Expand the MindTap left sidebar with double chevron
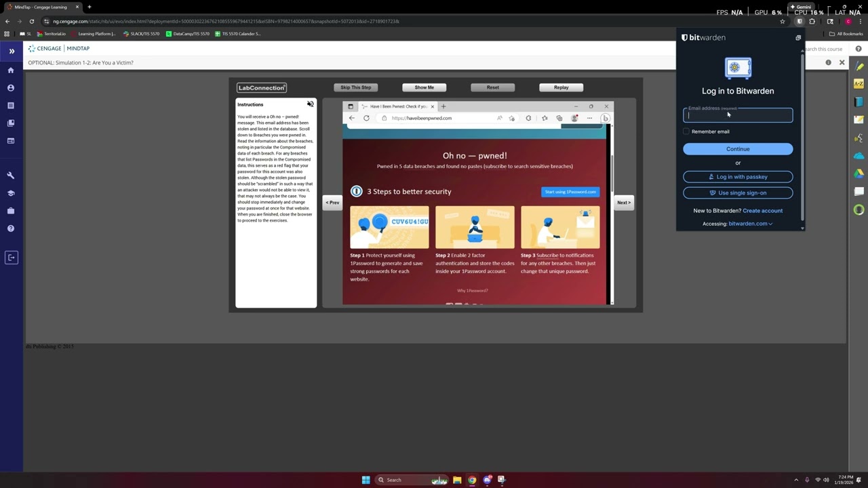The height and width of the screenshot is (488, 868). click(x=12, y=51)
